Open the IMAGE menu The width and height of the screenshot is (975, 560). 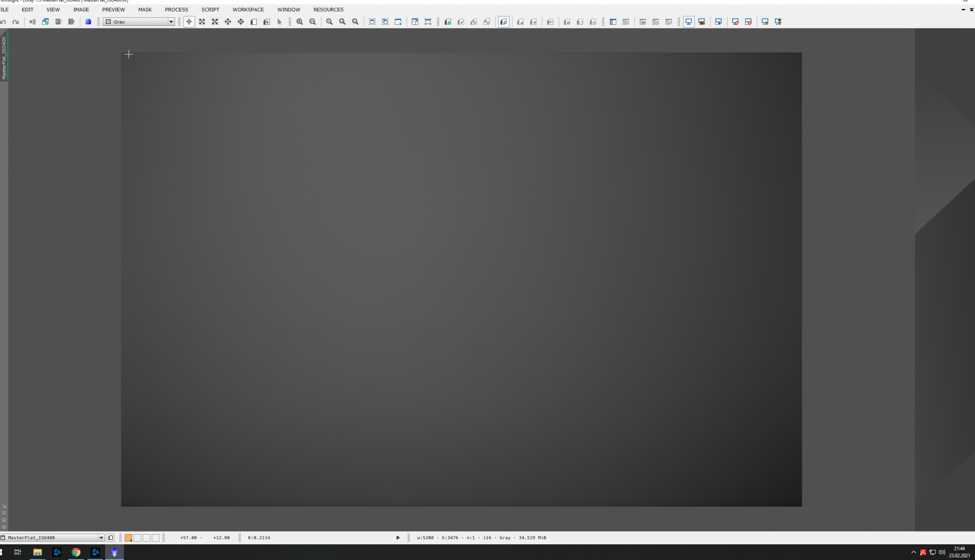coord(81,10)
